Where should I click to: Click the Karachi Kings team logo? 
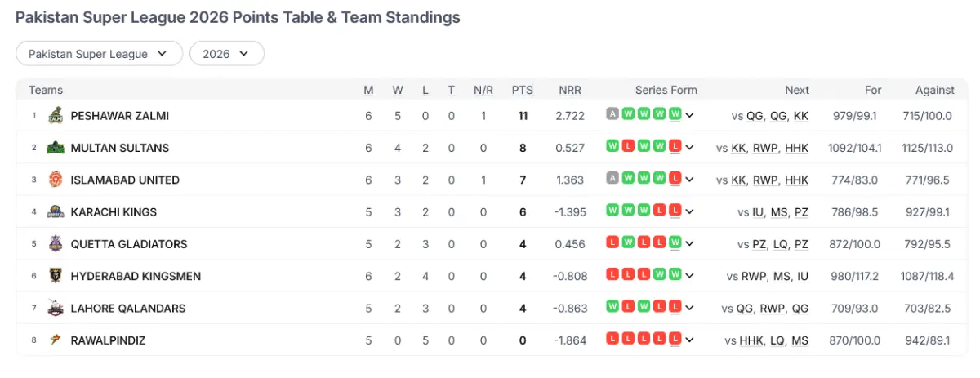tap(56, 211)
